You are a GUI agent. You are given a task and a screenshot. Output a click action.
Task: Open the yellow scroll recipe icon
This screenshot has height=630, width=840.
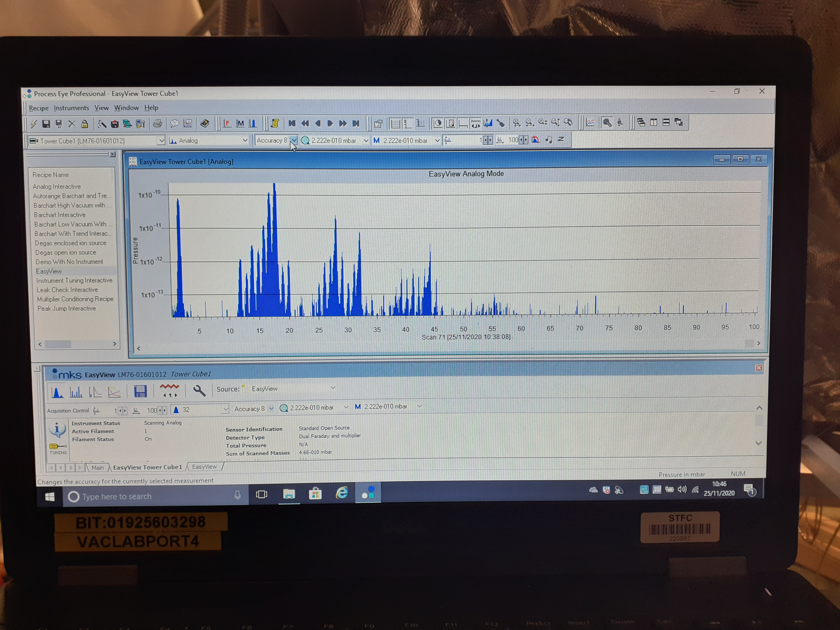pos(275,124)
